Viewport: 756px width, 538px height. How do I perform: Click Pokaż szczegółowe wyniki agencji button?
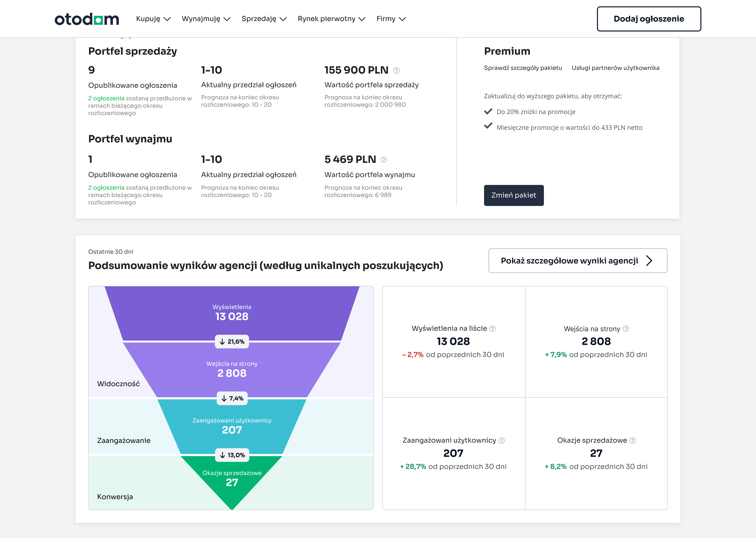pyautogui.click(x=577, y=261)
